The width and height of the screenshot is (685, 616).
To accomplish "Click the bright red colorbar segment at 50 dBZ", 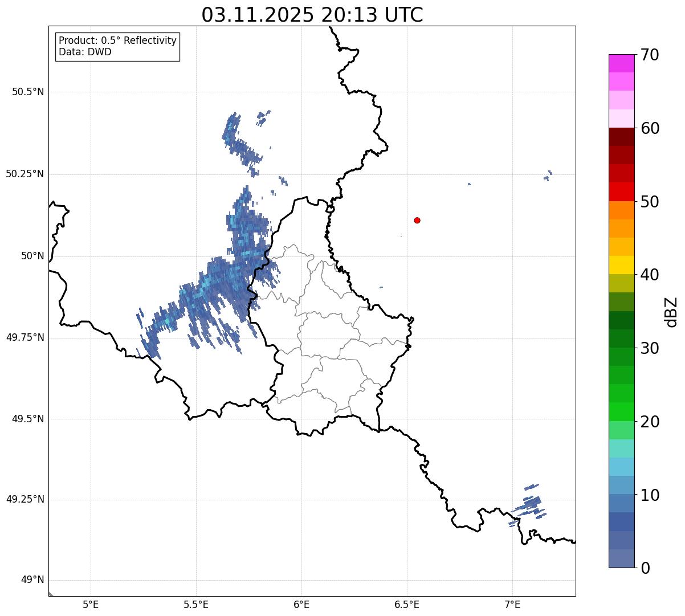I will coord(622,192).
